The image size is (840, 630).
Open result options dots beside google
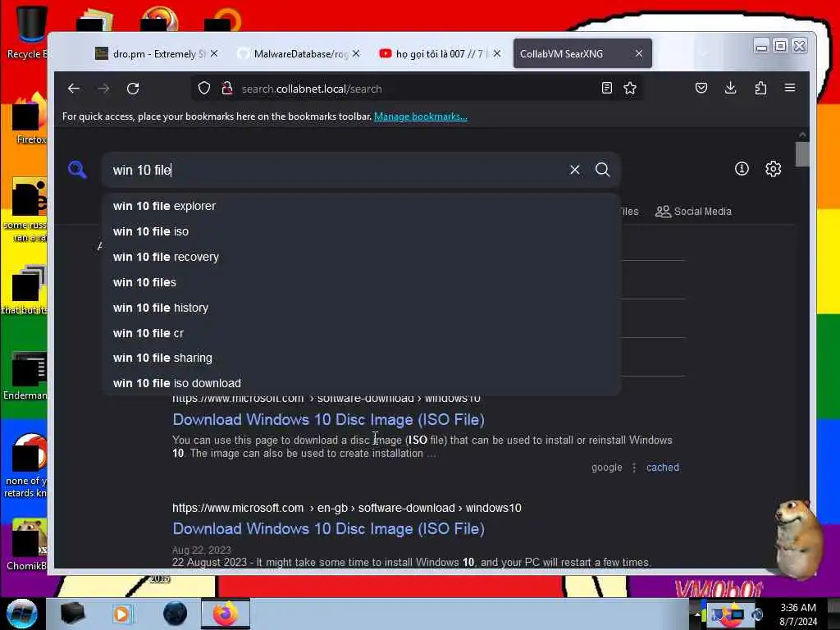coord(634,468)
